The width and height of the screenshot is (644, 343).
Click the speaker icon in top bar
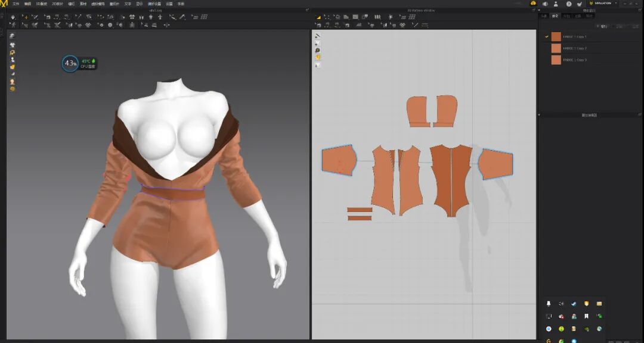[x=544, y=4]
